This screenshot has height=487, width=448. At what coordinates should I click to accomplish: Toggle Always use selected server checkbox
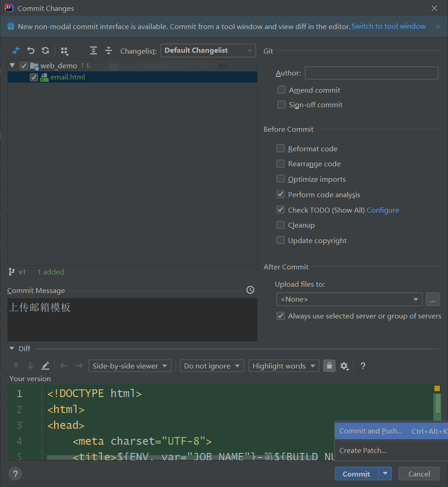(280, 316)
